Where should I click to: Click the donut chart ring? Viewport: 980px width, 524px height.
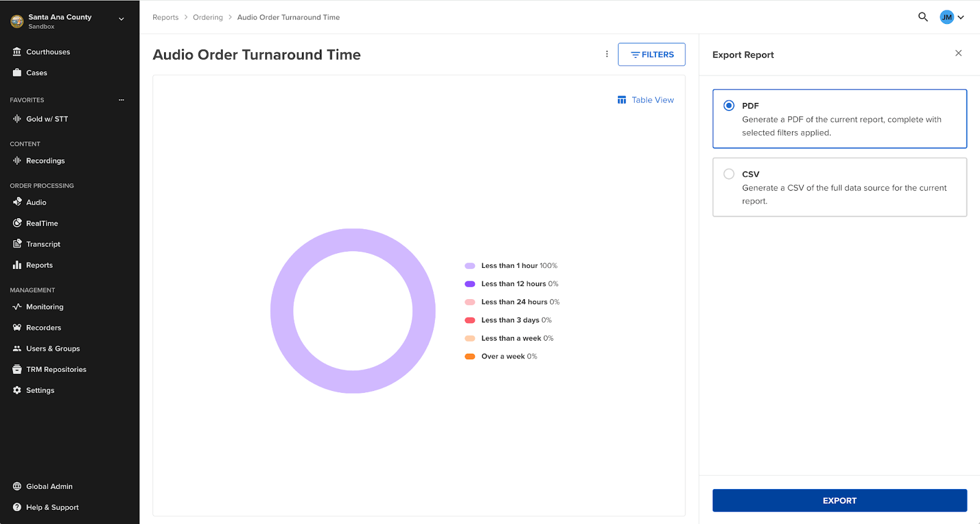click(x=353, y=240)
